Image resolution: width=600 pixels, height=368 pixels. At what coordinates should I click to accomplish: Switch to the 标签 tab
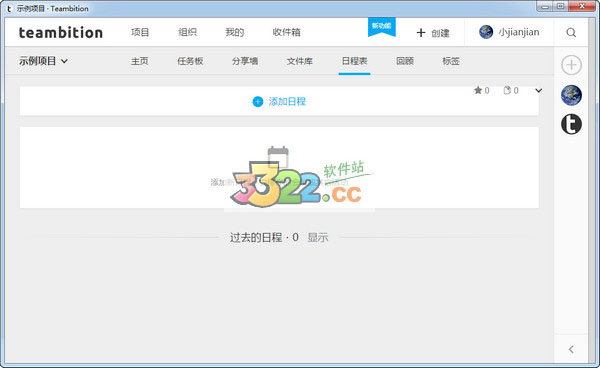point(451,61)
